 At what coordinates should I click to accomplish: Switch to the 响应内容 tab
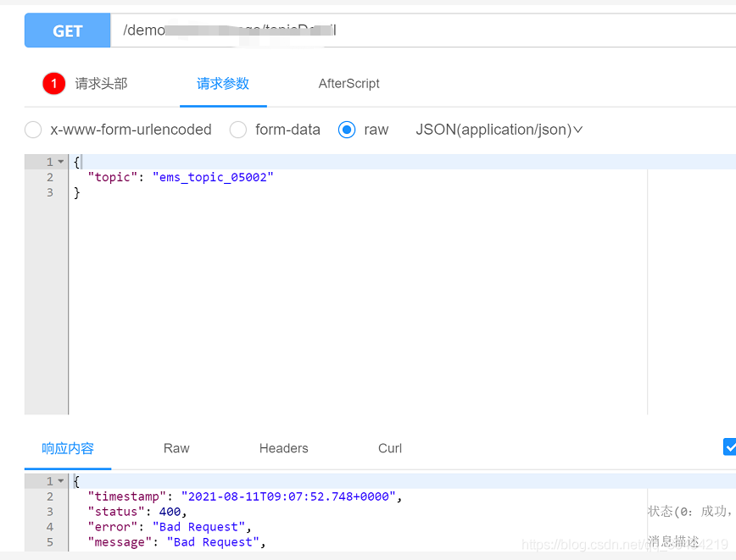(x=68, y=448)
